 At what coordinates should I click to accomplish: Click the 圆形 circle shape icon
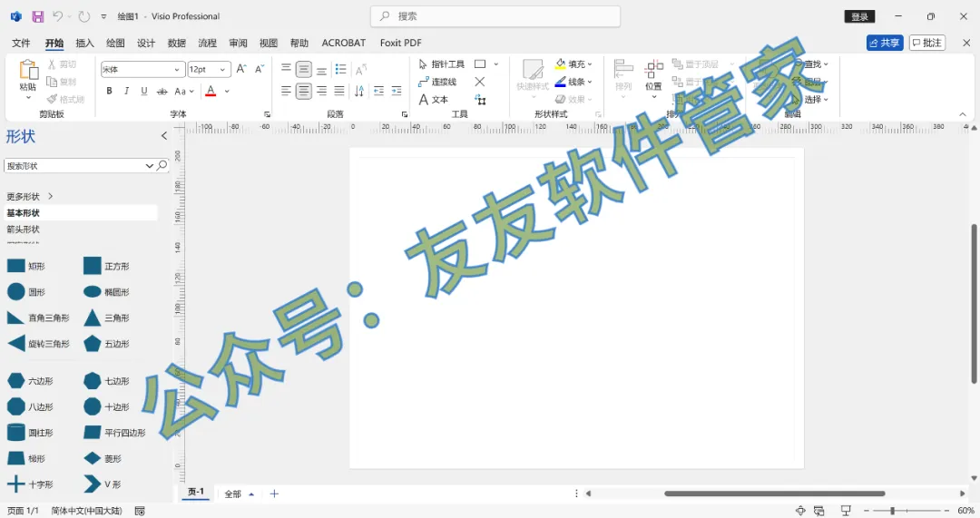pos(15,292)
